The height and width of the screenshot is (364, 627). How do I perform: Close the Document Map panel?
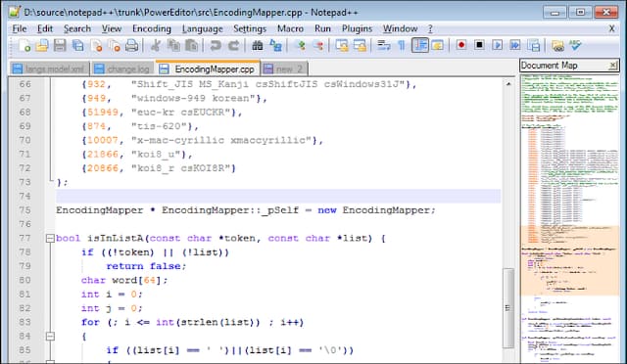(613, 66)
